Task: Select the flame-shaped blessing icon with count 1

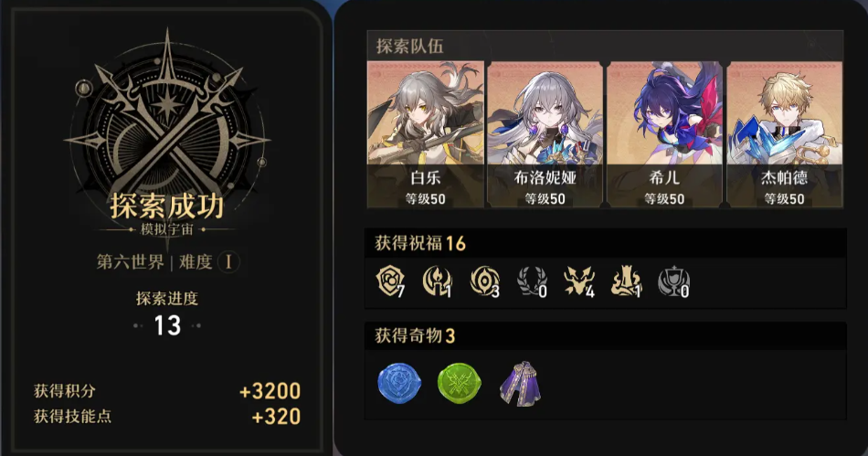Action: coord(626,281)
